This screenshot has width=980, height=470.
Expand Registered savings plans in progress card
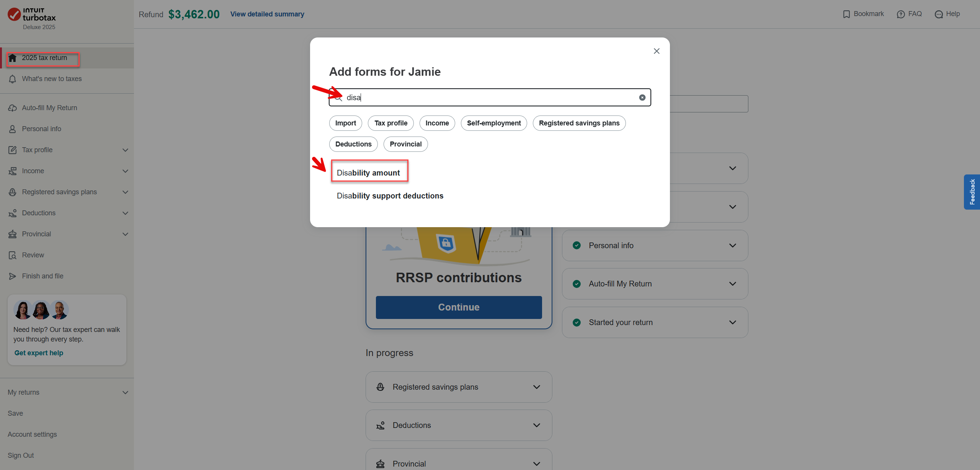click(x=537, y=387)
